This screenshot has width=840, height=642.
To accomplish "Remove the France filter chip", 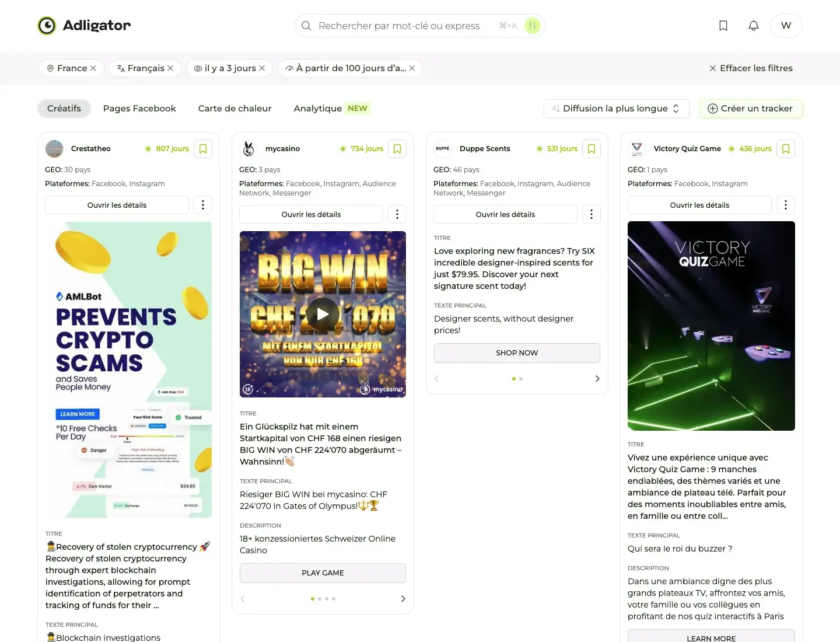I will [x=93, y=68].
